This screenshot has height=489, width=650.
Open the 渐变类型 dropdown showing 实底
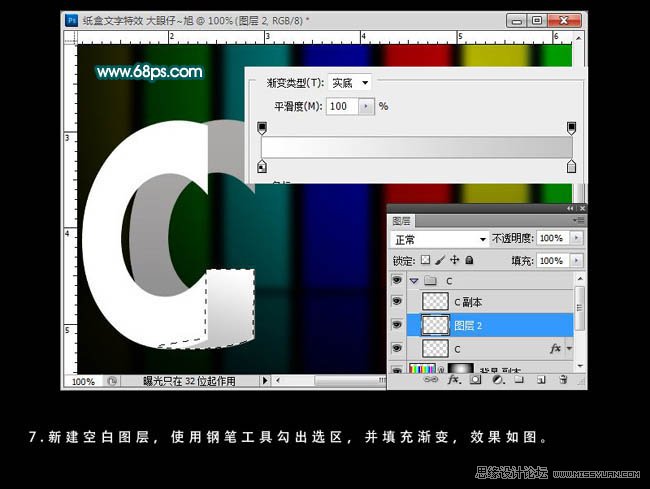point(349,83)
